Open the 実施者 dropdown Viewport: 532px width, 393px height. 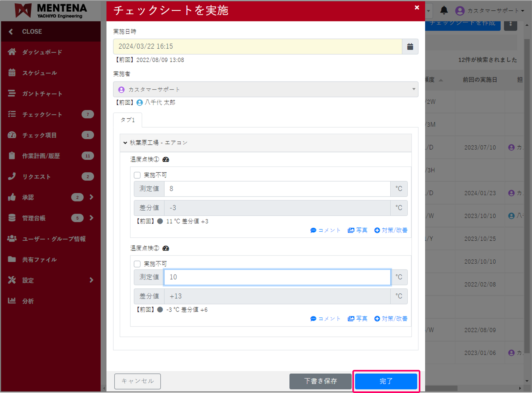pos(265,89)
